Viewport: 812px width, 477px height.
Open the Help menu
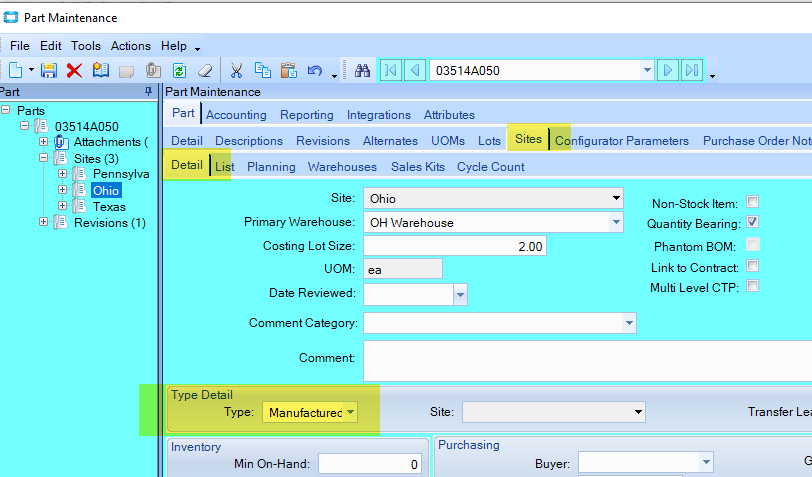point(173,46)
